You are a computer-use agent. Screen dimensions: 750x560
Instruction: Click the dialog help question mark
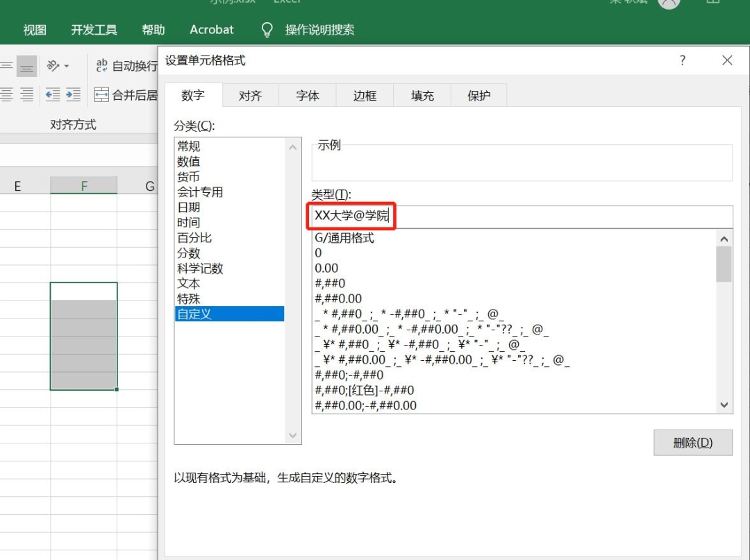click(x=683, y=60)
